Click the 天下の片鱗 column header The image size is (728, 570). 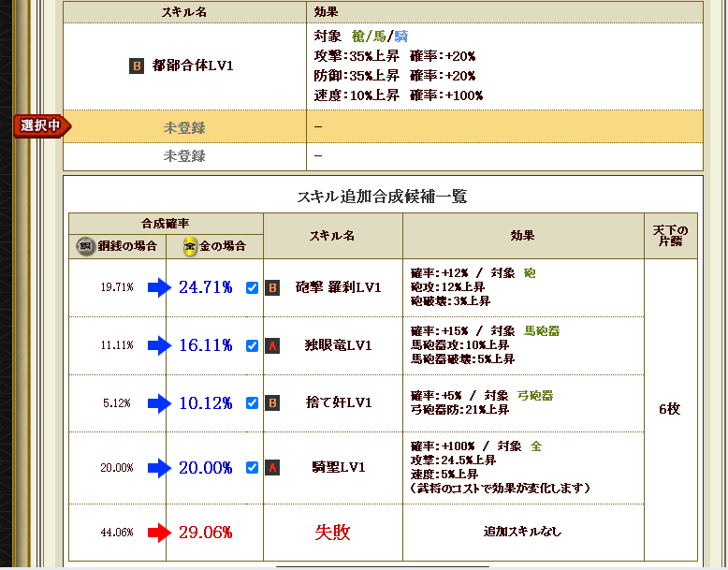click(x=670, y=236)
